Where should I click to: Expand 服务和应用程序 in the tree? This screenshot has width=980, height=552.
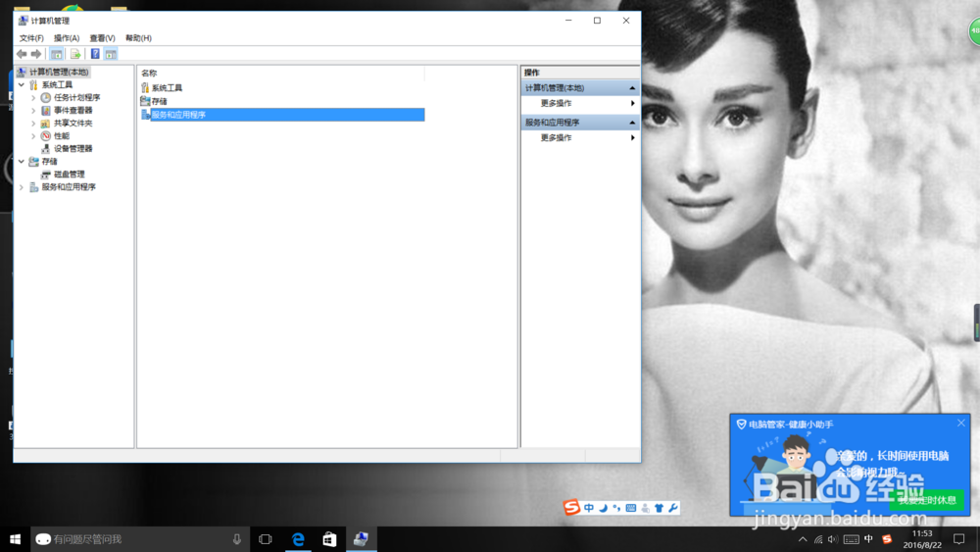tap(22, 187)
